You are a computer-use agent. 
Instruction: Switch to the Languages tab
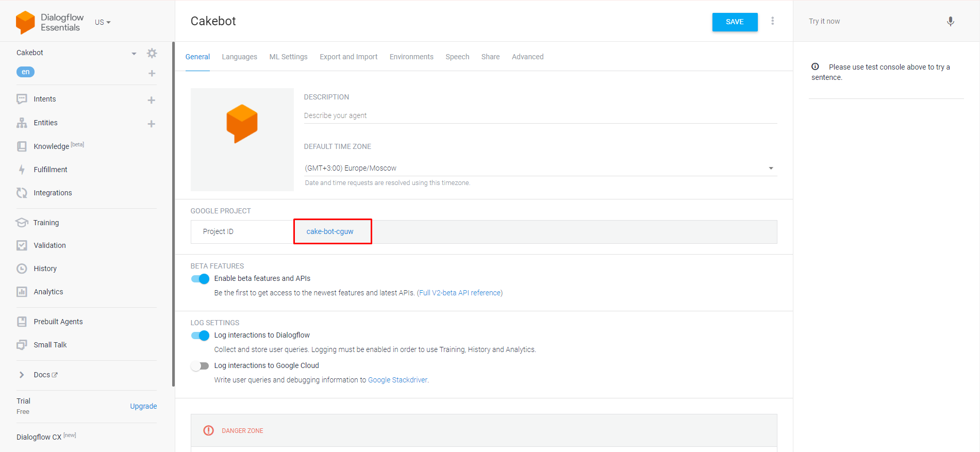coord(239,57)
